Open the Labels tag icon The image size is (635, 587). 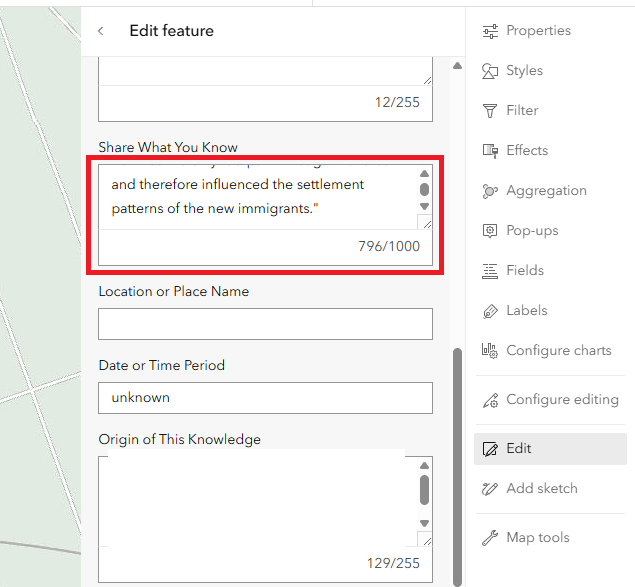pos(490,311)
